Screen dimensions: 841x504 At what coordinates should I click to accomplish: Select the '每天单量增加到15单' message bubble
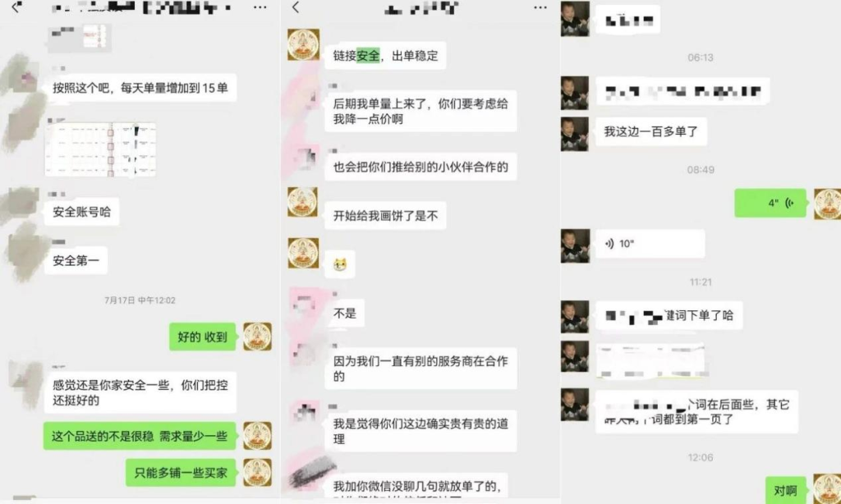point(140,88)
